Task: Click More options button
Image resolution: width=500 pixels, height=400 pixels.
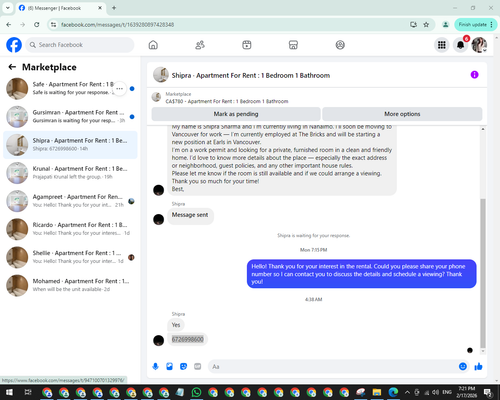Action: pos(402,114)
